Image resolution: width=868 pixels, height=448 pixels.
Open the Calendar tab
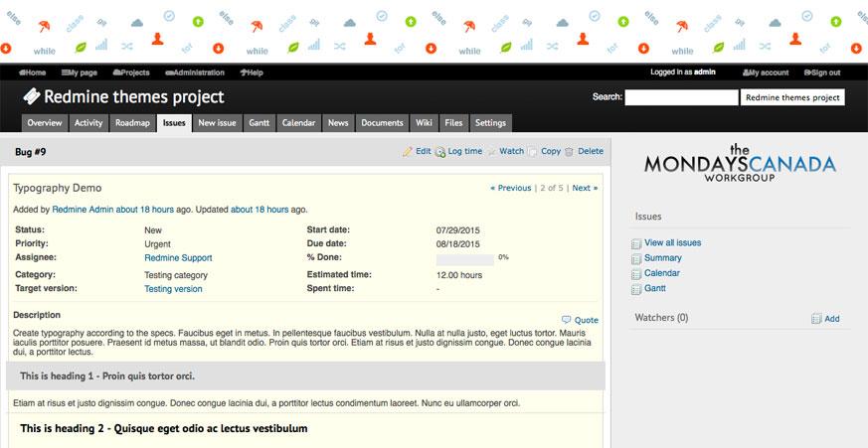pyautogui.click(x=298, y=123)
